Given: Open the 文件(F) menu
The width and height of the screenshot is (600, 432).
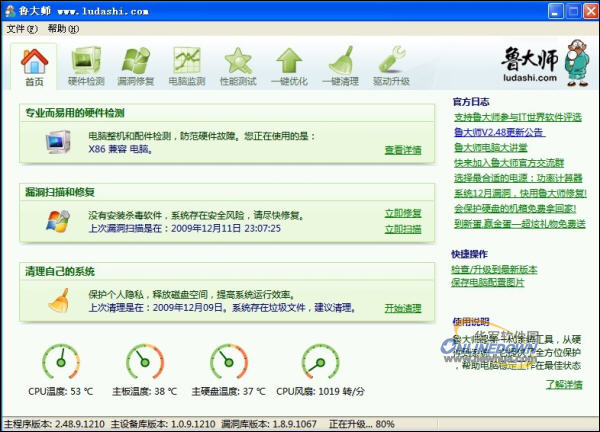Looking at the screenshot, I should point(22,29).
